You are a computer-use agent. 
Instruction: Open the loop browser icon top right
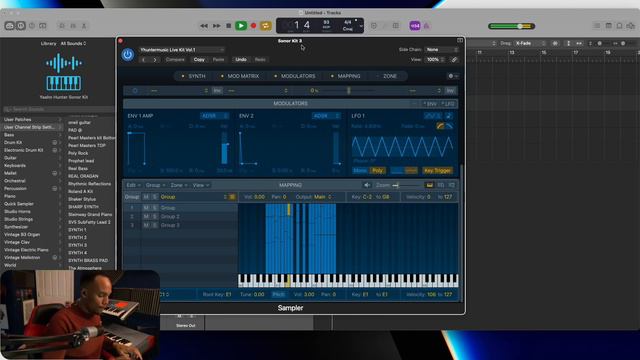(x=619, y=26)
